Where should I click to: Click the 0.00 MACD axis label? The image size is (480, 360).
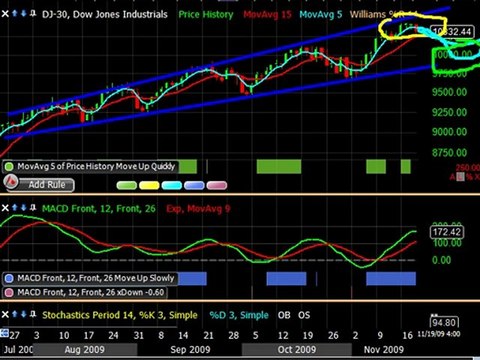click(x=442, y=260)
